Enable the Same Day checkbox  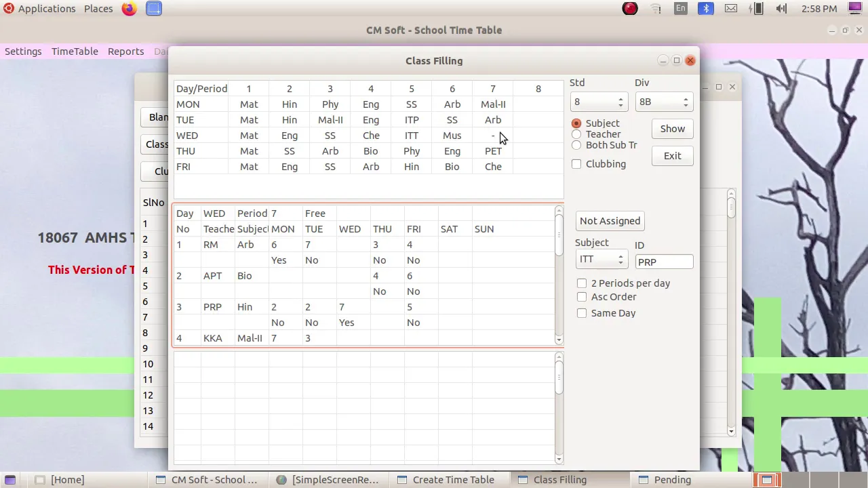582,313
